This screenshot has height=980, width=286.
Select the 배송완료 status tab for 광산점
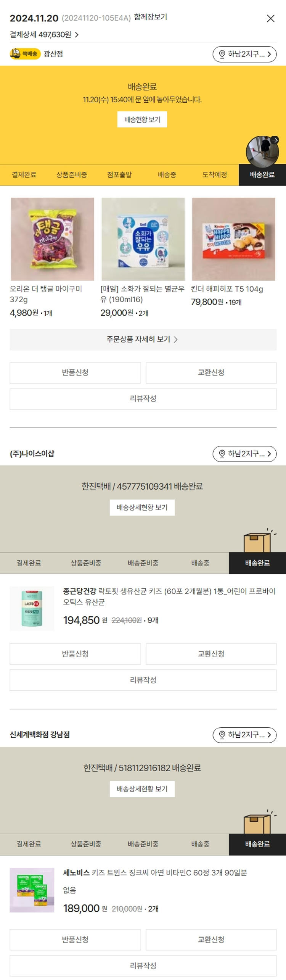[262, 175]
